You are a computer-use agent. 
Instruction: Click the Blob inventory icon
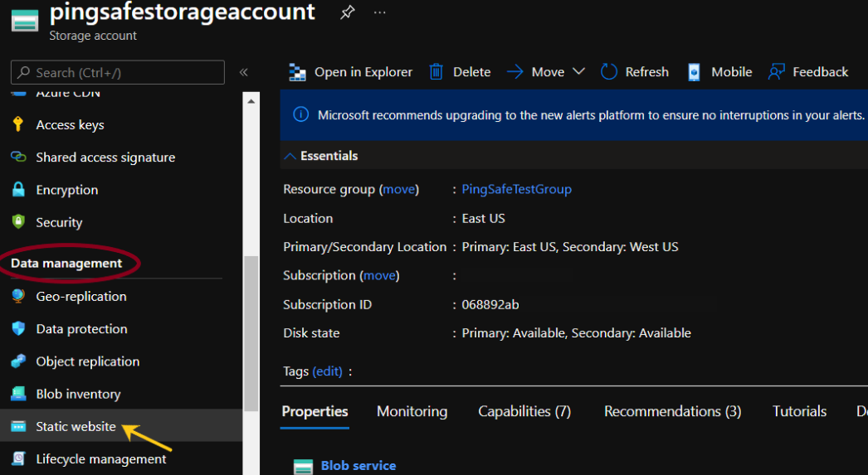(18, 394)
